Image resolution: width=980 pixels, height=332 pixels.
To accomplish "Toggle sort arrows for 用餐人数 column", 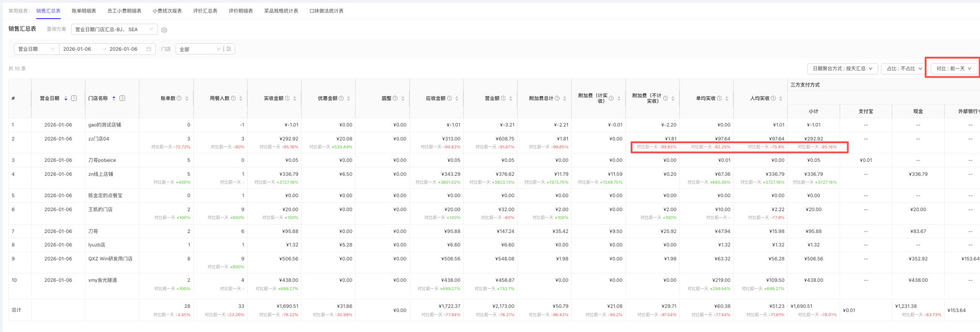I will coord(241,98).
